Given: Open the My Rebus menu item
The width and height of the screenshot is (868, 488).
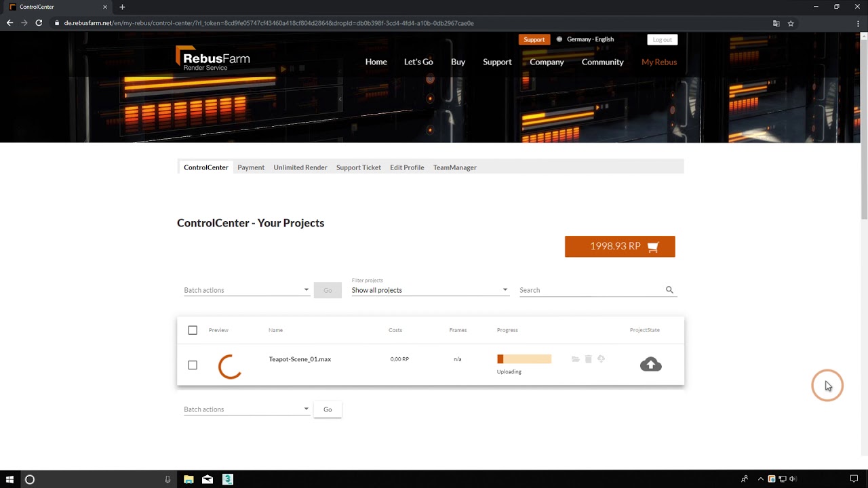Looking at the screenshot, I should pos(659,62).
